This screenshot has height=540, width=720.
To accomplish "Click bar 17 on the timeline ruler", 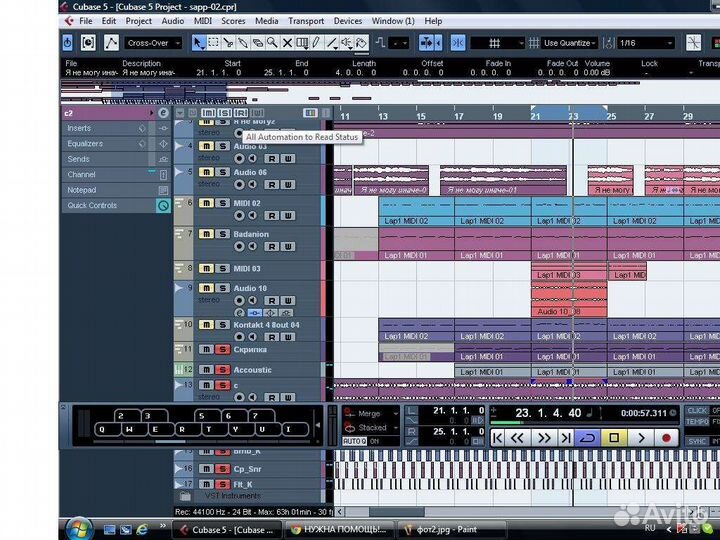I will pyautogui.click(x=458, y=116).
